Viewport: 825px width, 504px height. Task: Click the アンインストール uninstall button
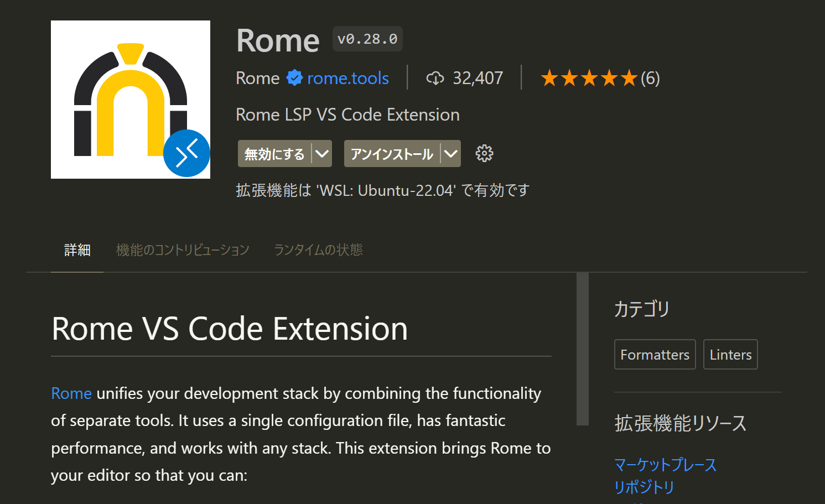(x=392, y=154)
